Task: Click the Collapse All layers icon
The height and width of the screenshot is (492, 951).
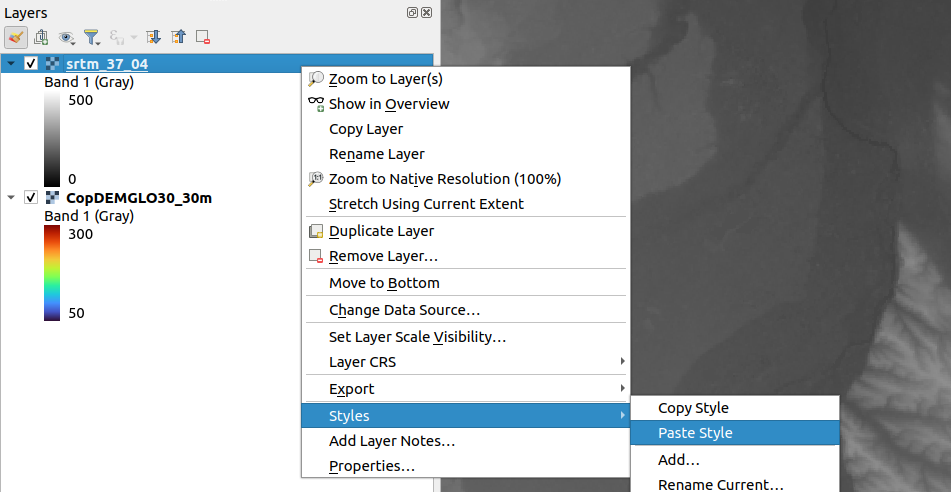Action: pyautogui.click(x=178, y=37)
